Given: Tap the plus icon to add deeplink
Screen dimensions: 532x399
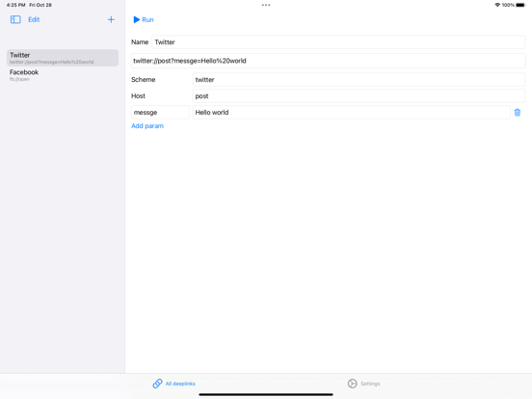Looking at the screenshot, I should pyautogui.click(x=111, y=19).
